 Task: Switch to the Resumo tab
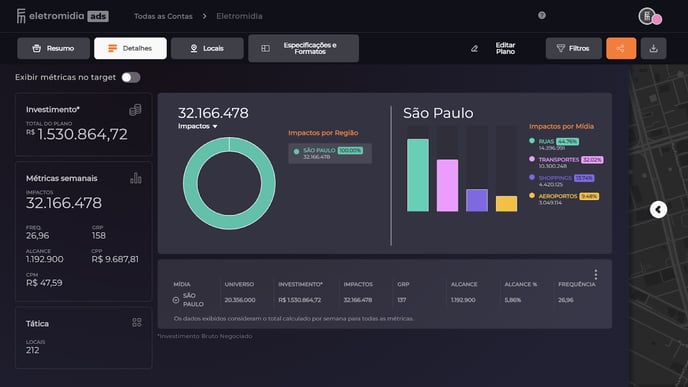[54, 48]
